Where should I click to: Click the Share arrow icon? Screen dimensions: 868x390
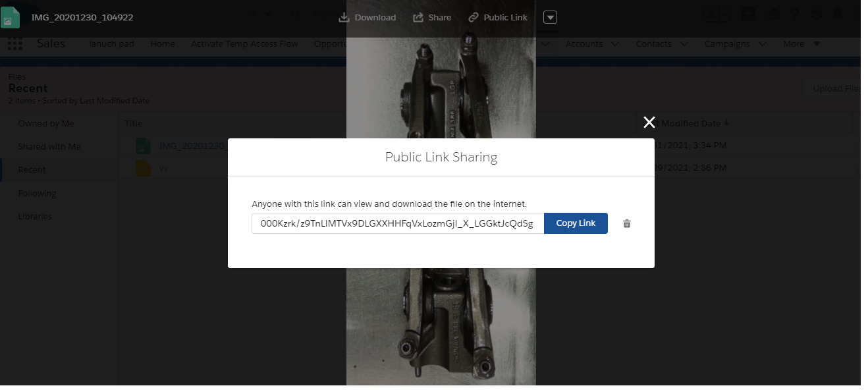[x=418, y=17]
